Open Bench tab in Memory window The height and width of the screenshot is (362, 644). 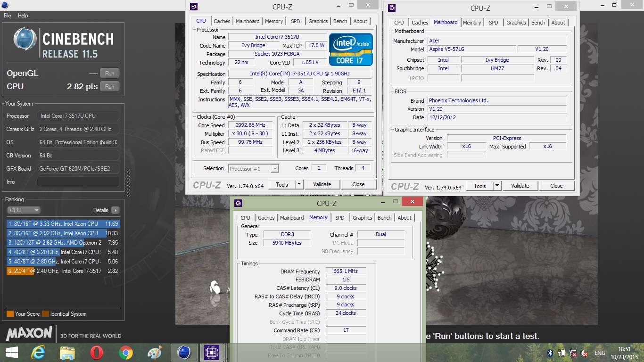pyautogui.click(x=385, y=218)
